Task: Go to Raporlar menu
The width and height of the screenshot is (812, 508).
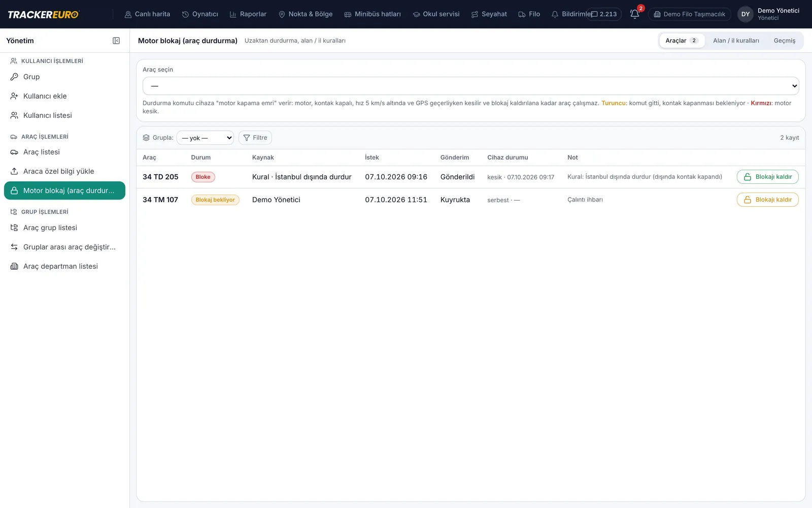Action: point(248,14)
